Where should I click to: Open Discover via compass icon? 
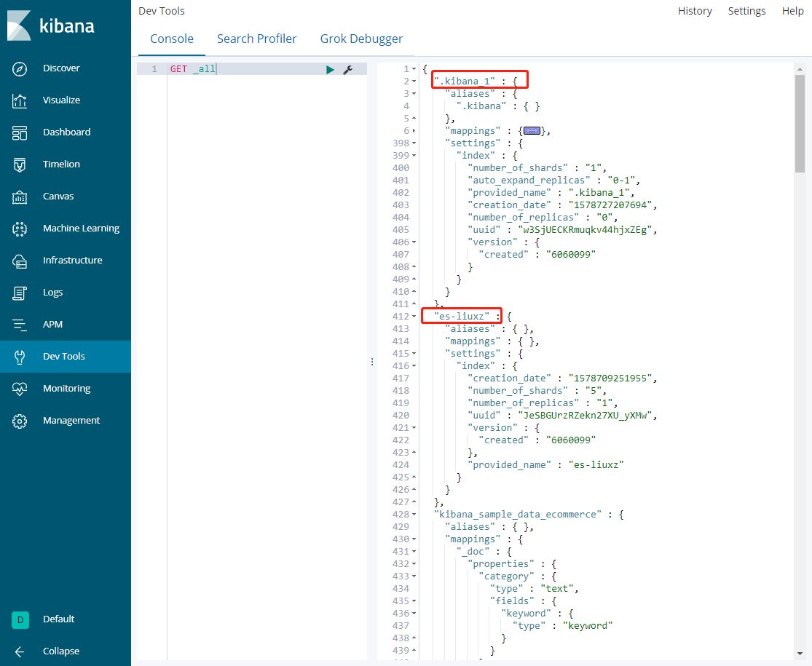(20, 68)
